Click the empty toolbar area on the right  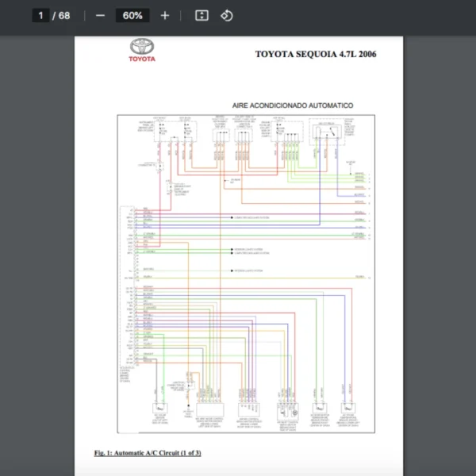(357, 16)
